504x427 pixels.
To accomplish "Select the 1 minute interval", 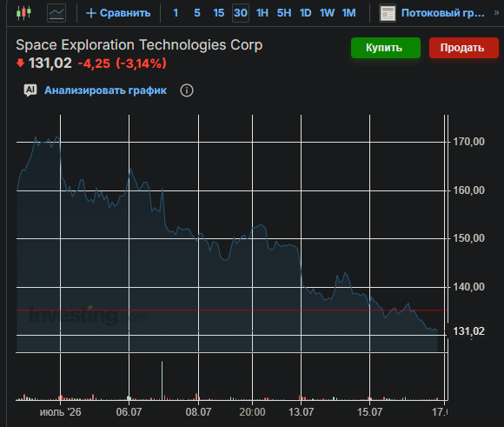I will 176,13.
